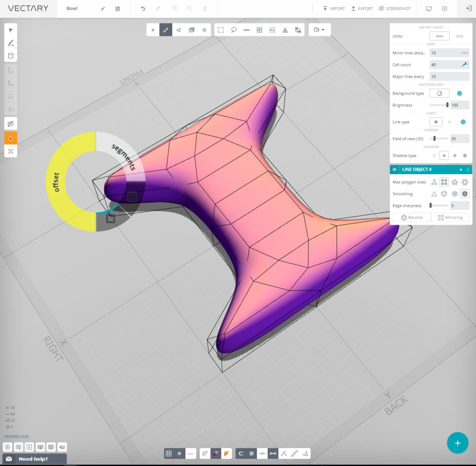The height and width of the screenshot is (466, 476).
Task: Click the Import icon in top bar
Action: [334, 9]
